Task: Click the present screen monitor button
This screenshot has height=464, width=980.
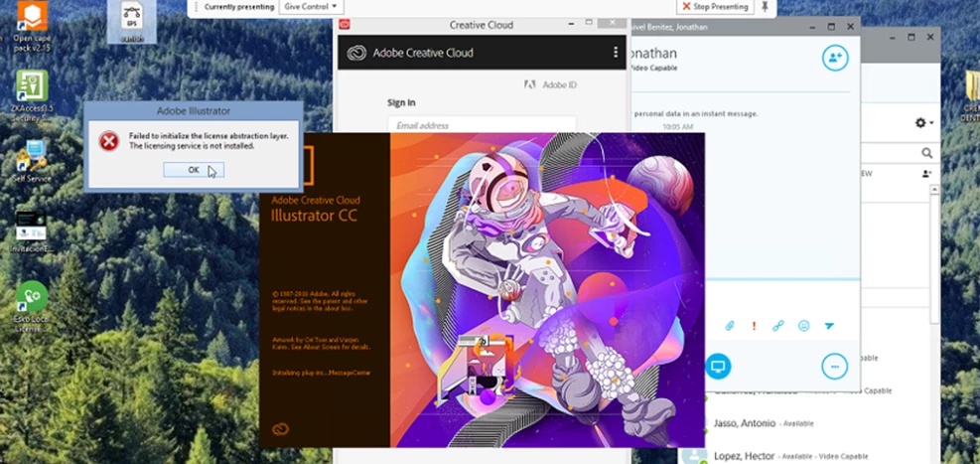Action: point(718,366)
